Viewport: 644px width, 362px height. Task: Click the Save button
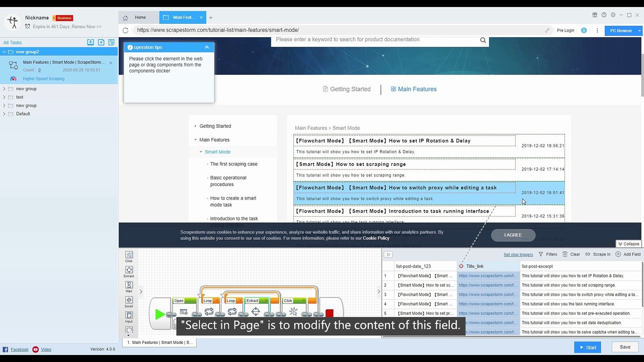pos(625,347)
